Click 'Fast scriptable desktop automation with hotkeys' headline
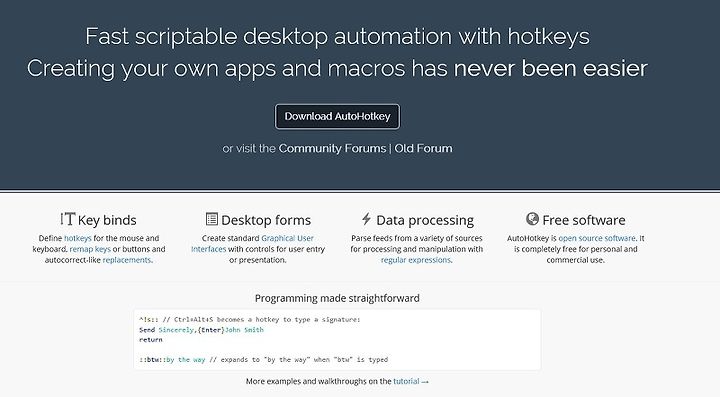Screen dimensions: 720x397 (x=338, y=36)
